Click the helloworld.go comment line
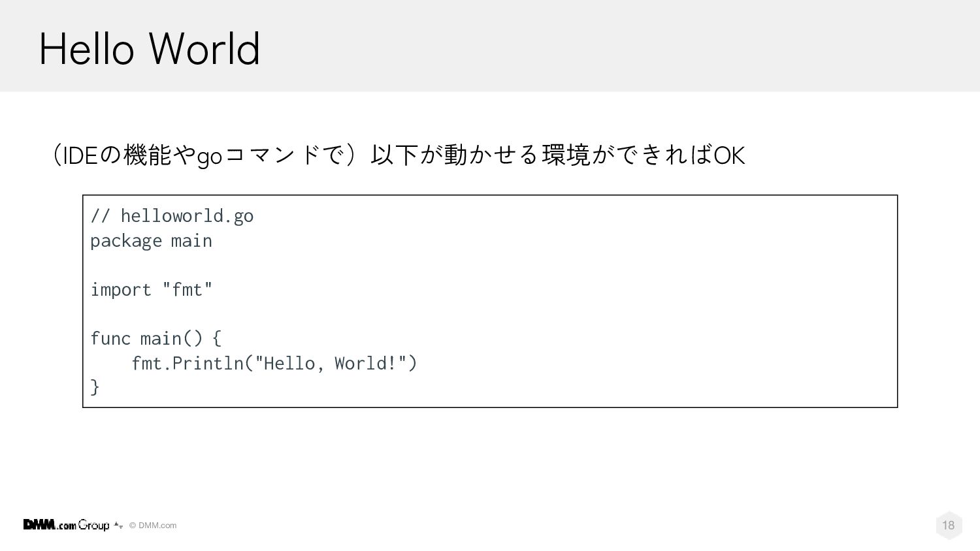 172,216
